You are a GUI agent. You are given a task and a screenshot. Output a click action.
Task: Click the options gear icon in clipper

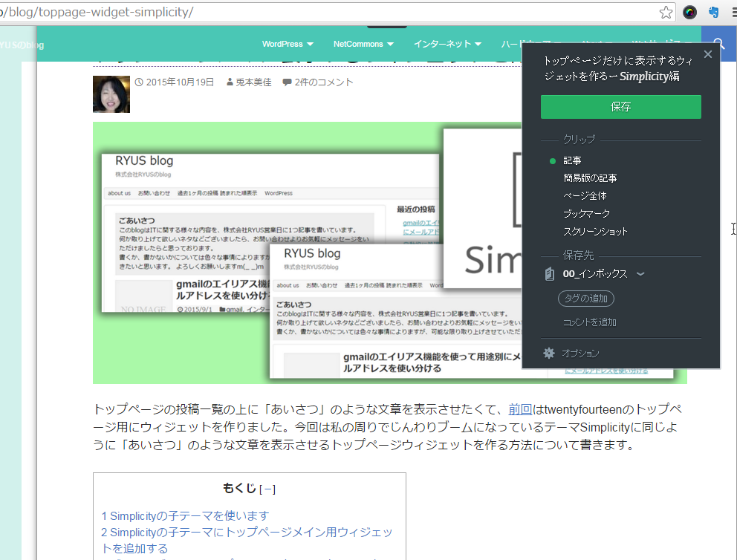549,354
